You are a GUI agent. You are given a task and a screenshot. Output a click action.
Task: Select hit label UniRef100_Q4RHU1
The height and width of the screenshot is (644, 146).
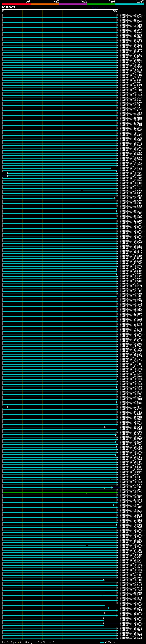point(131,273)
